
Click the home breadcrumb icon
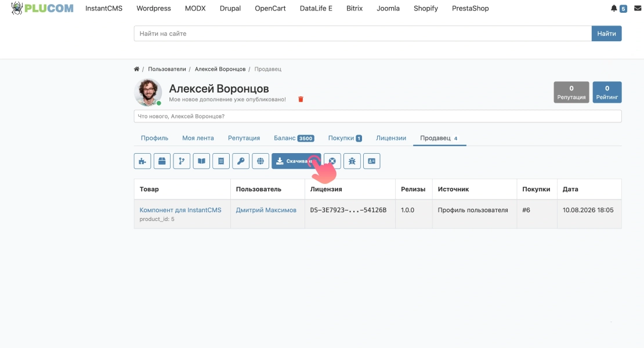tap(136, 69)
